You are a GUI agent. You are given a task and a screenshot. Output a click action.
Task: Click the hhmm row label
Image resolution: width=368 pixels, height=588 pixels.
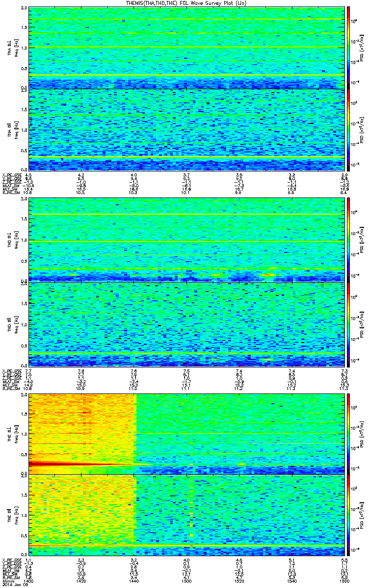tap(7, 581)
